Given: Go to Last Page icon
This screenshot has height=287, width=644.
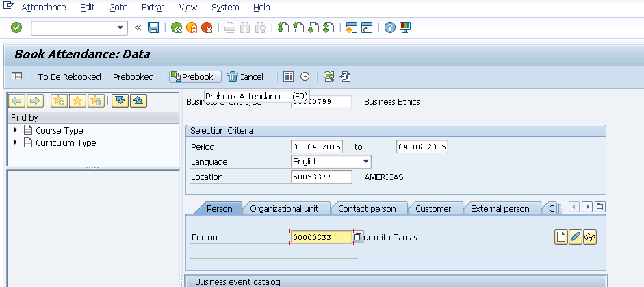Looking at the screenshot, I should (x=329, y=27).
